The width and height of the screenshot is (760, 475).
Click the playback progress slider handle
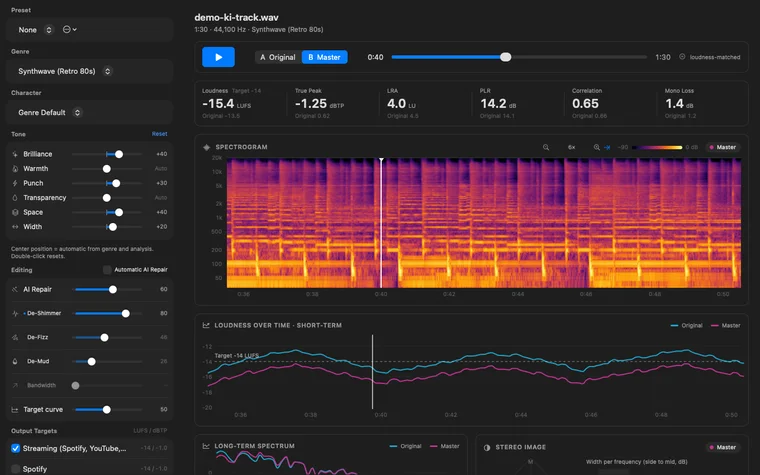pos(506,57)
